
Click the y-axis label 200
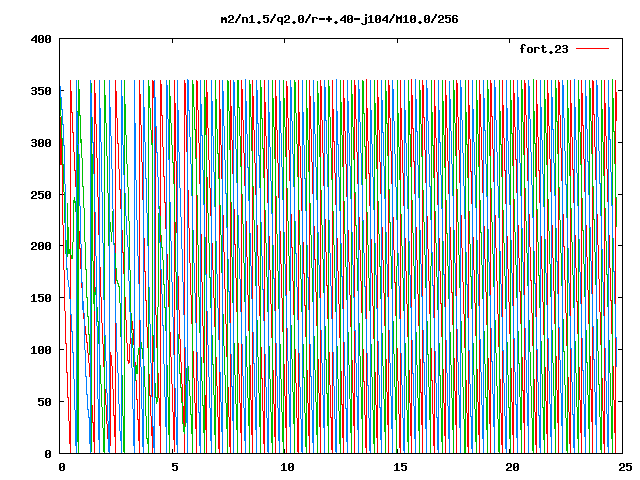coord(41,246)
